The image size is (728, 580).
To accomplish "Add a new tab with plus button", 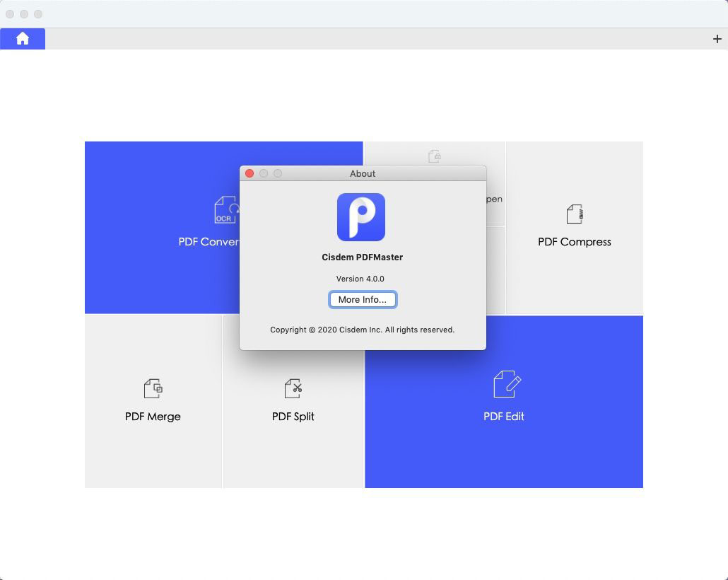I will (x=717, y=39).
